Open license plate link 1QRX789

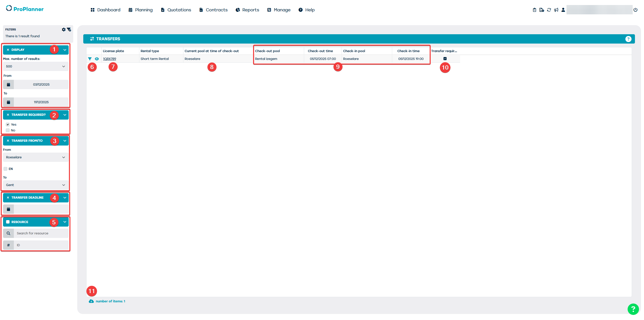click(x=109, y=59)
